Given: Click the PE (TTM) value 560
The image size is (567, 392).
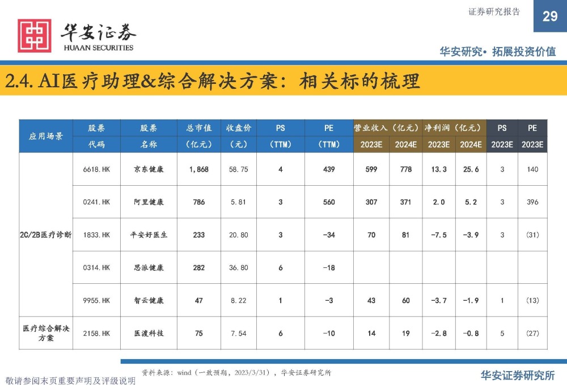Looking at the screenshot, I should point(329,202).
